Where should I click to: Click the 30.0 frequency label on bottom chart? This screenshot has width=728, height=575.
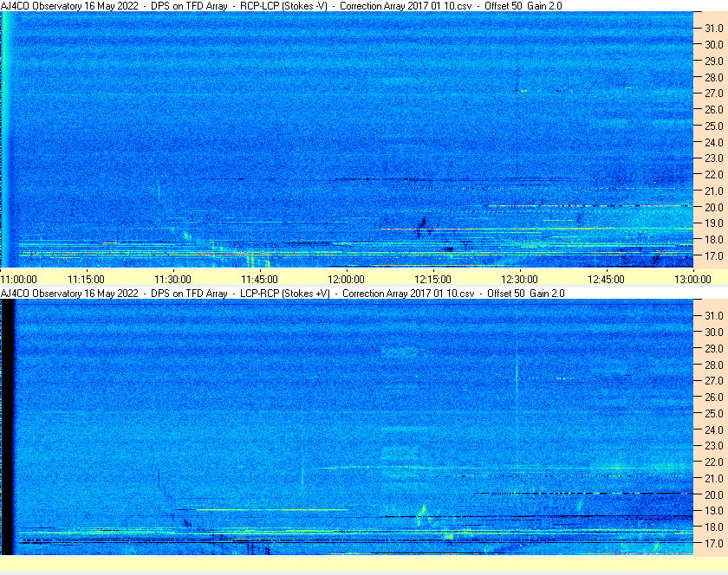[x=714, y=333]
